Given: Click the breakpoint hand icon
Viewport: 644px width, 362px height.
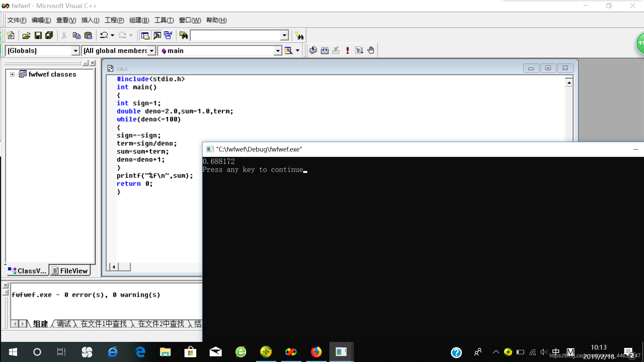Looking at the screenshot, I should (370, 51).
